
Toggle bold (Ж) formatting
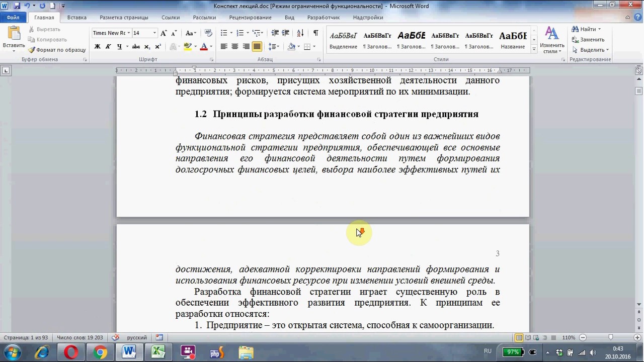97,47
